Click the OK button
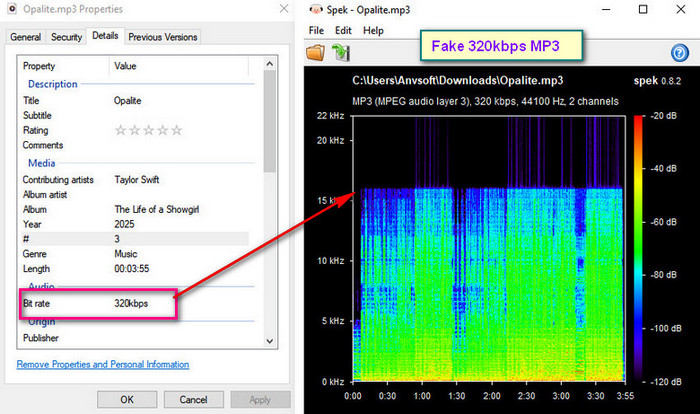This screenshot has height=414, width=700. click(127, 399)
